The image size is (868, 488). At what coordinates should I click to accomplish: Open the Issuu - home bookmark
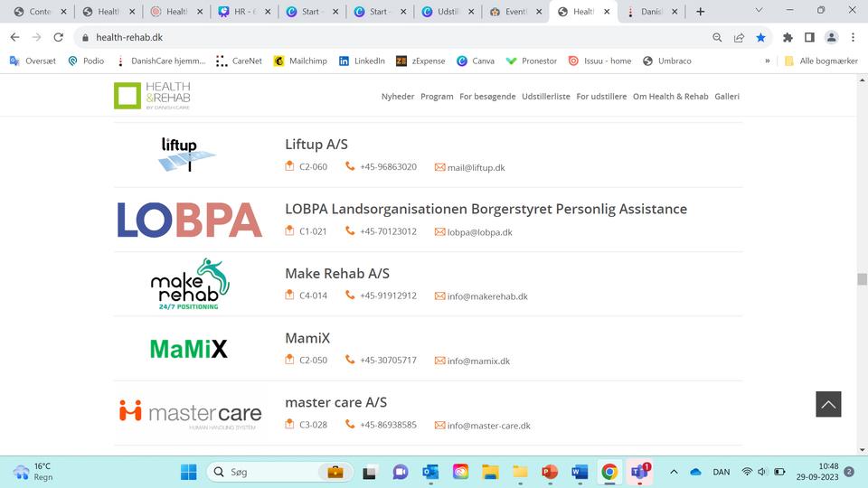(x=600, y=61)
